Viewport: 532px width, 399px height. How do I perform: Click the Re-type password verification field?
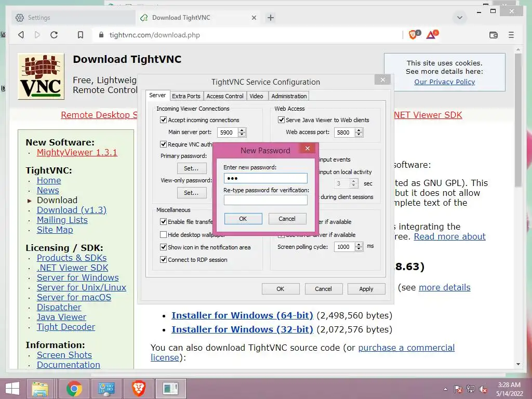(265, 200)
